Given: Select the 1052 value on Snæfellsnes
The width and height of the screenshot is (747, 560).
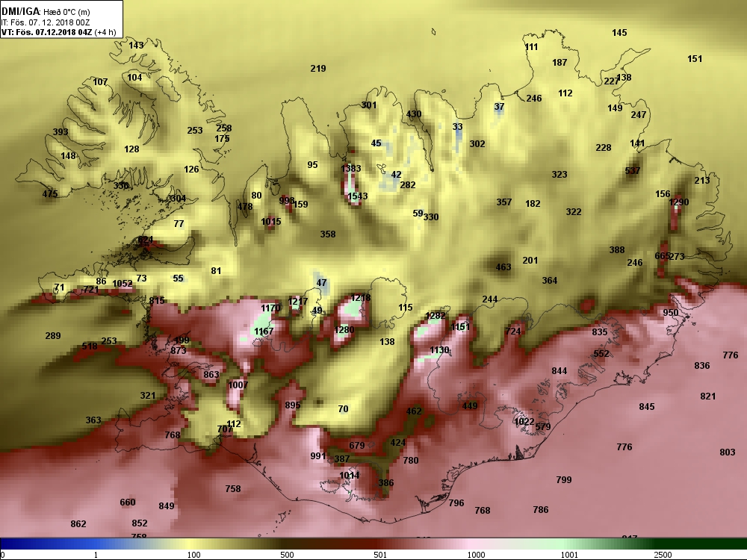Looking at the screenshot, I should pyautogui.click(x=123, y=284).
